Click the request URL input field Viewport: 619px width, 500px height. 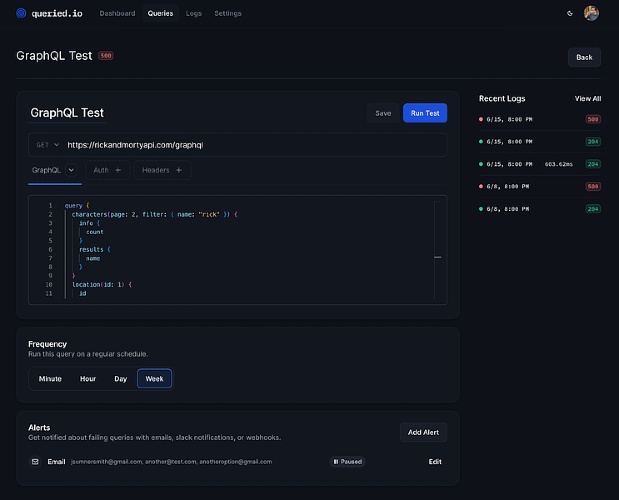point(255,145)
